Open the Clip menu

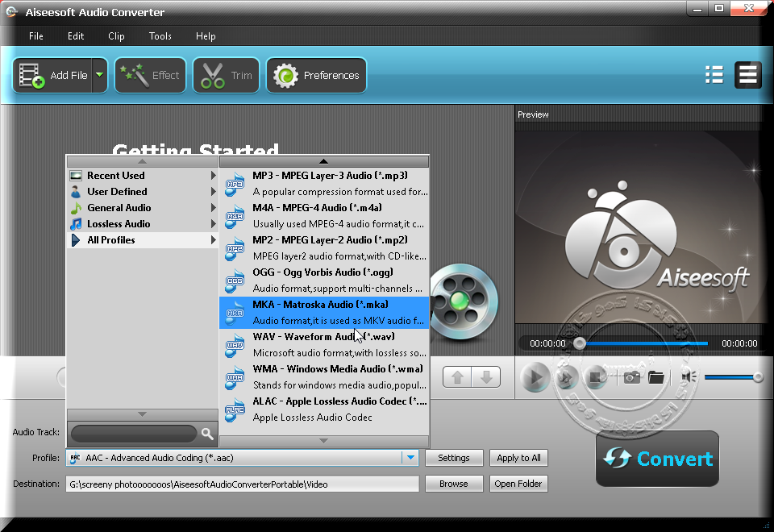coord(116,36)
